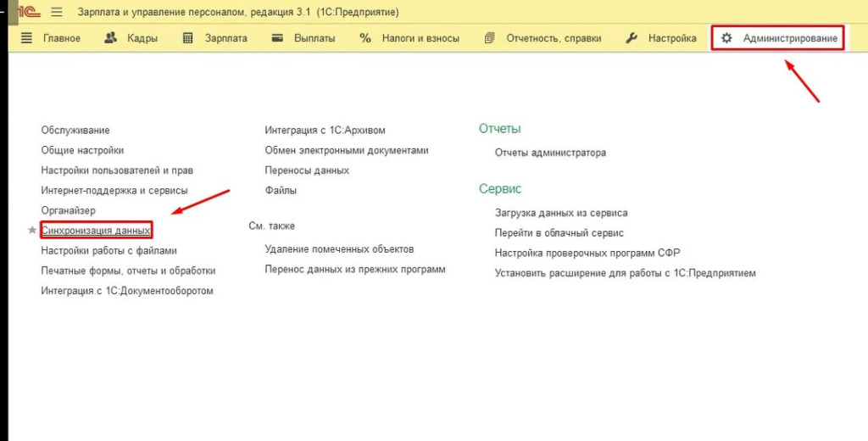Open Синхронизация данных
This screenshot has width=868, height=441.
click(x=96, y=230)
